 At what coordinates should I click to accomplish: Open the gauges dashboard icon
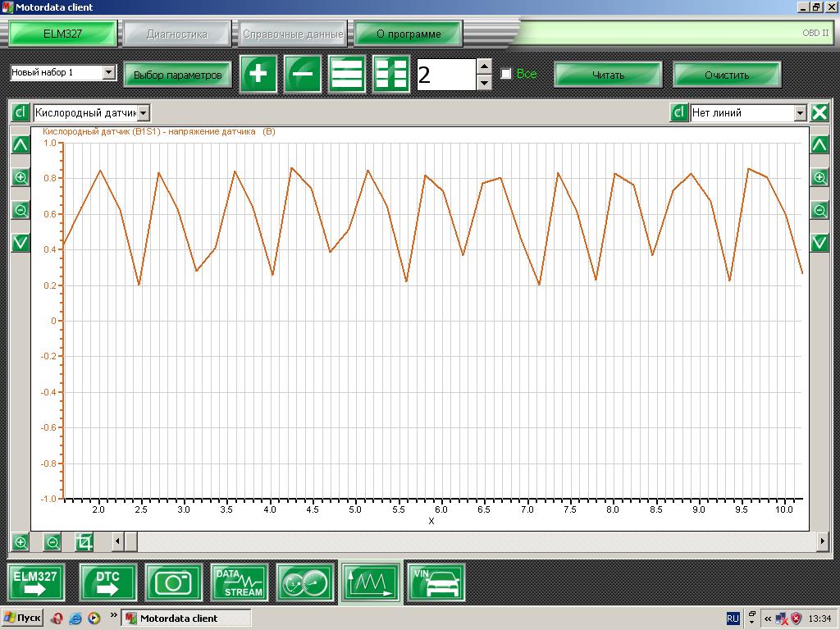tap(305, 582)
